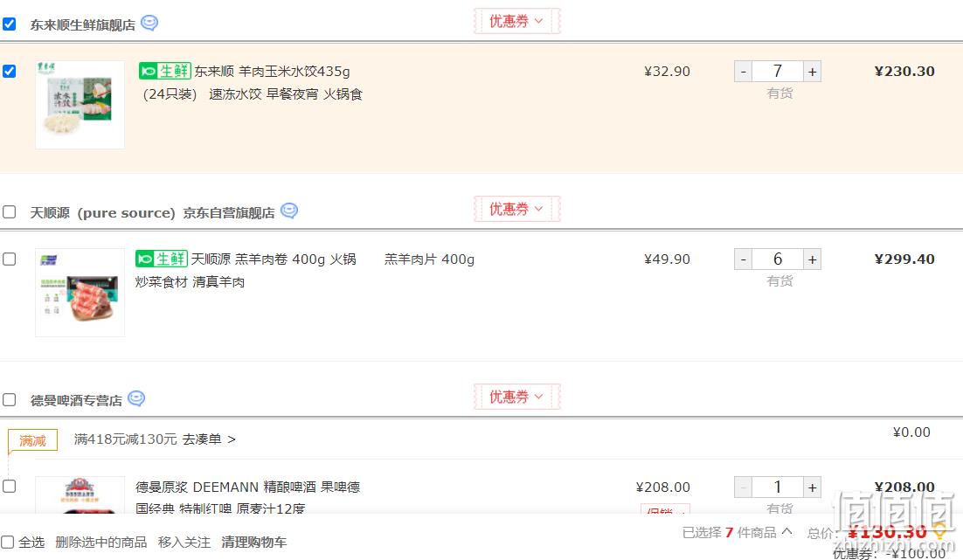
Task: Increase 羔羊肉卷 quantity with plus
Action: (812, 259)
